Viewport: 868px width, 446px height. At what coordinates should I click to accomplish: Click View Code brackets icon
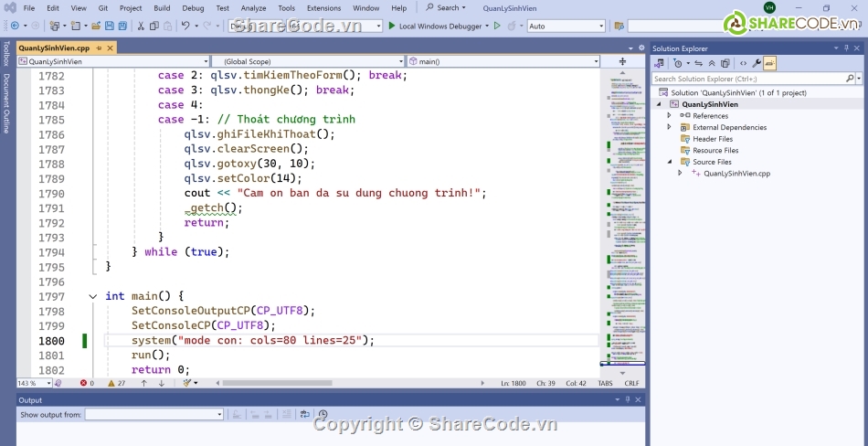743,63
